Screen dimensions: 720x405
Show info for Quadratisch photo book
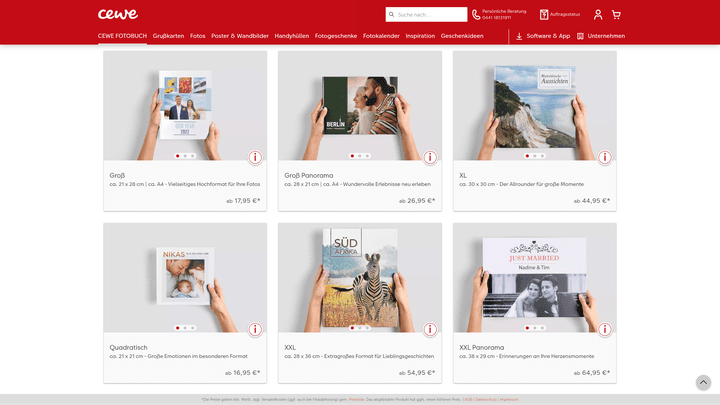[x=255, y=330]
